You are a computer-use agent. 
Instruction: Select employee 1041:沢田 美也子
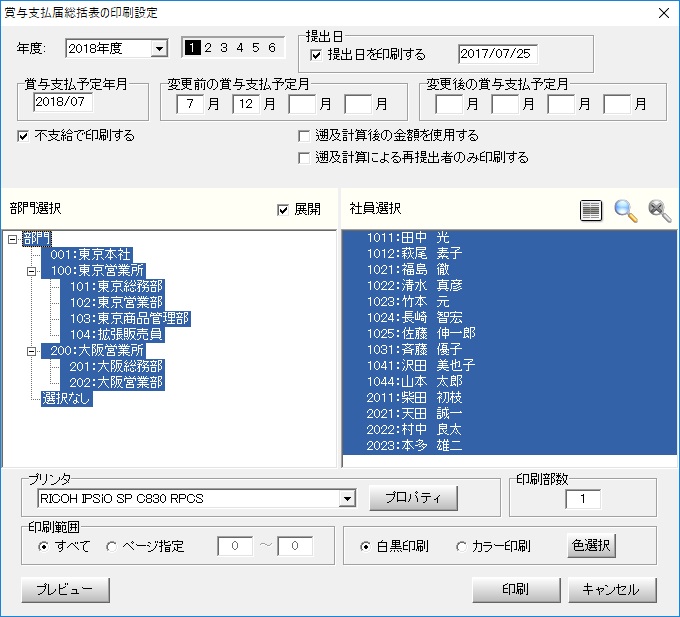509,366
